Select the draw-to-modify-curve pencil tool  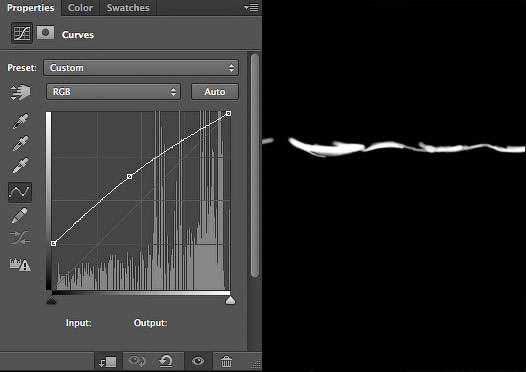19,216
